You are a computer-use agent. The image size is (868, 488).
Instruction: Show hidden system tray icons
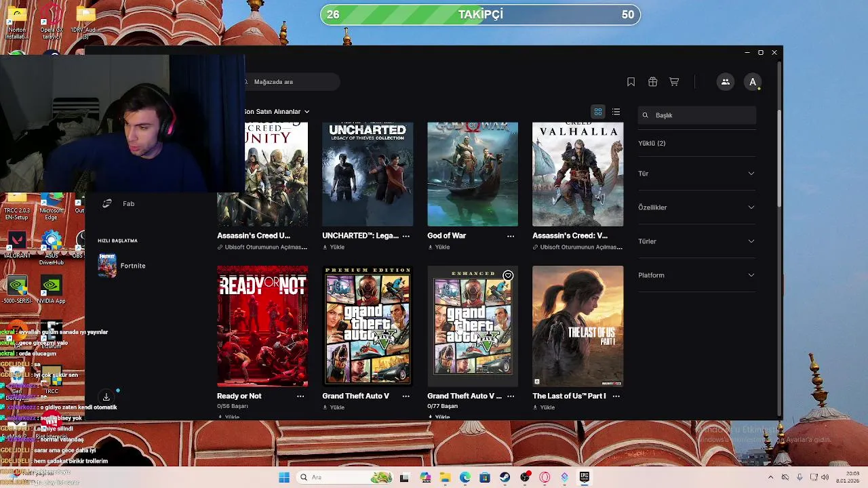point(771,477)
